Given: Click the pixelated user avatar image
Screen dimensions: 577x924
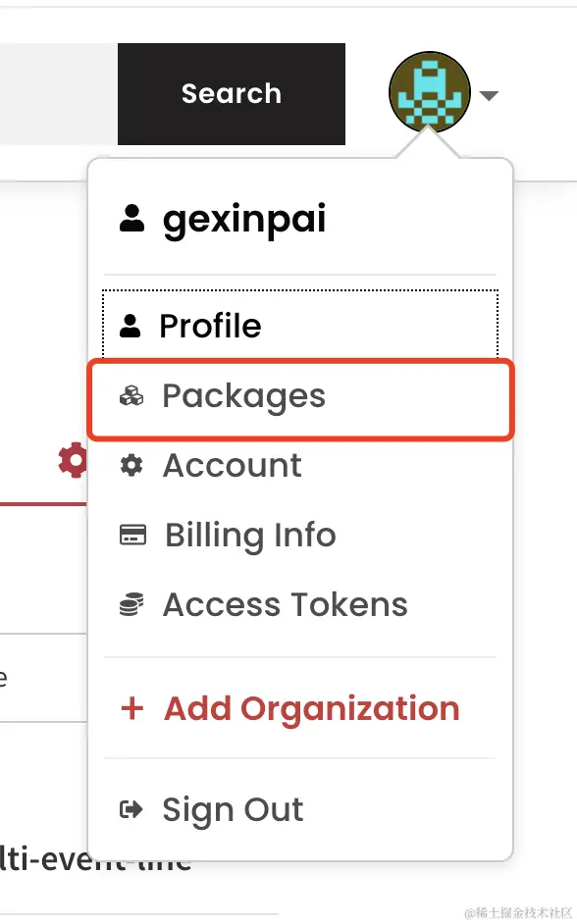Looking at the screenshot, I should tap(430, 92).
